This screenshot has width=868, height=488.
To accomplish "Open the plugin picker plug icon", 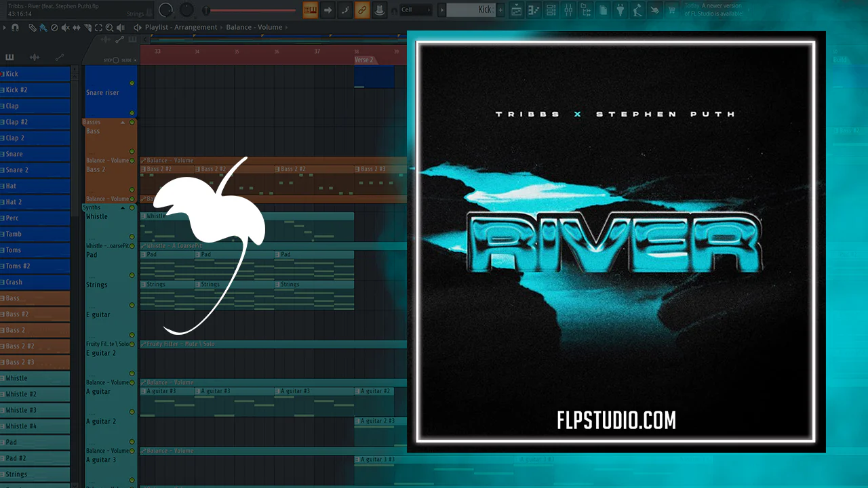I will coord(620,9).
